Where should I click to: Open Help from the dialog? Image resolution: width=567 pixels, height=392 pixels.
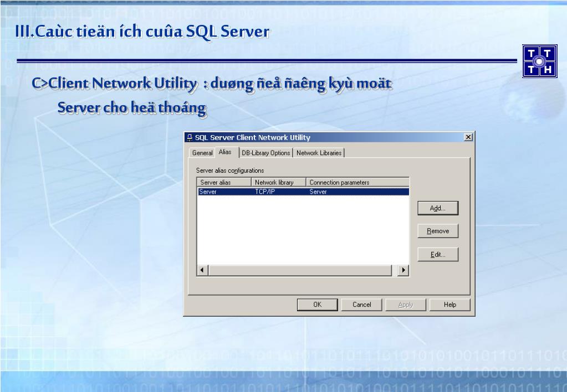coord(450,305)
